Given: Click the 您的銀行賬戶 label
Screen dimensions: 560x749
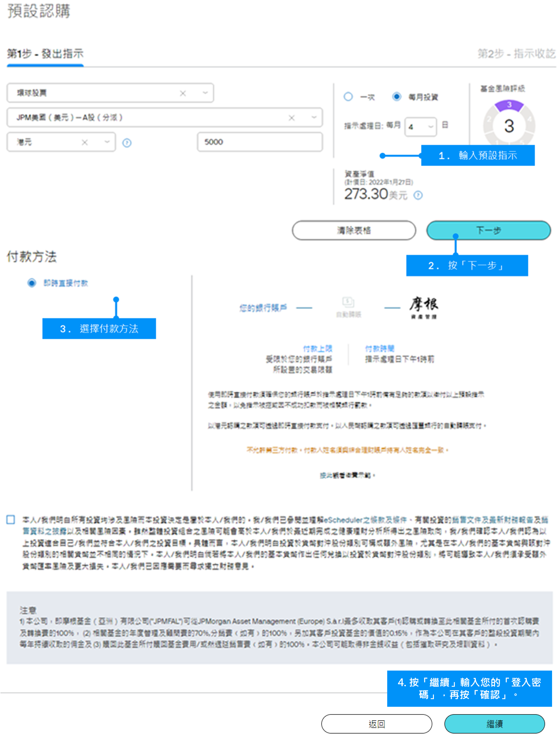Looking at the screenshot, I should (x=263, y=308).
